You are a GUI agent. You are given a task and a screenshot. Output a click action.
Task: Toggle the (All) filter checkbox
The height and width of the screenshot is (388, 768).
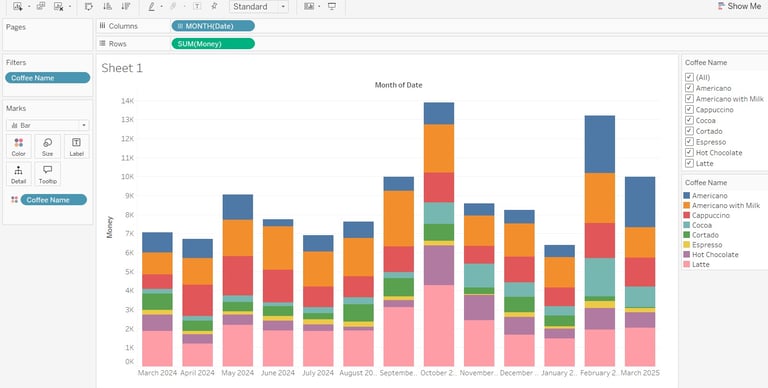[689, 77]
